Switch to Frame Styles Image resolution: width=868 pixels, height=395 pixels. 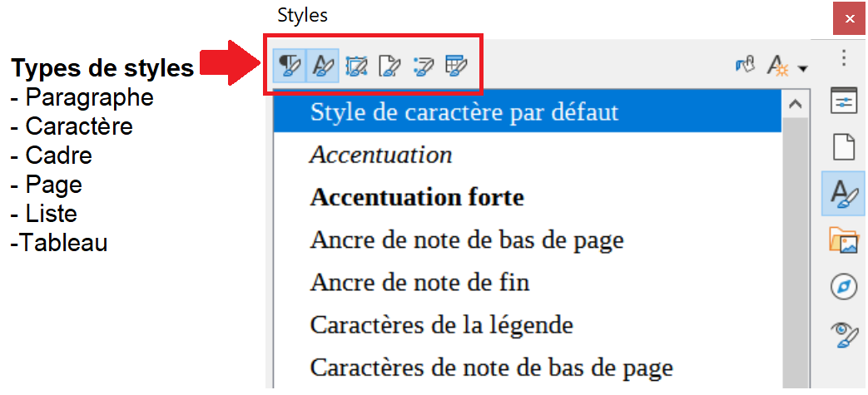[x=356, y=66]
